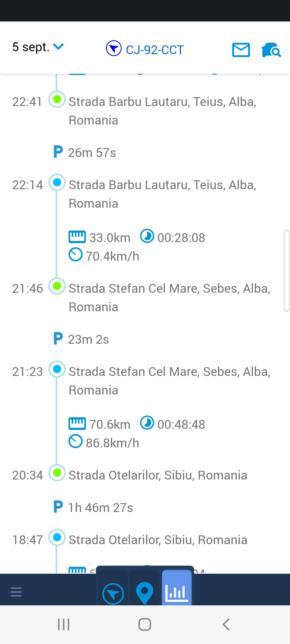Open the 1h 46m 27s parking entry
This screenshot has height=644, width=290.
[x=100, y=508]
